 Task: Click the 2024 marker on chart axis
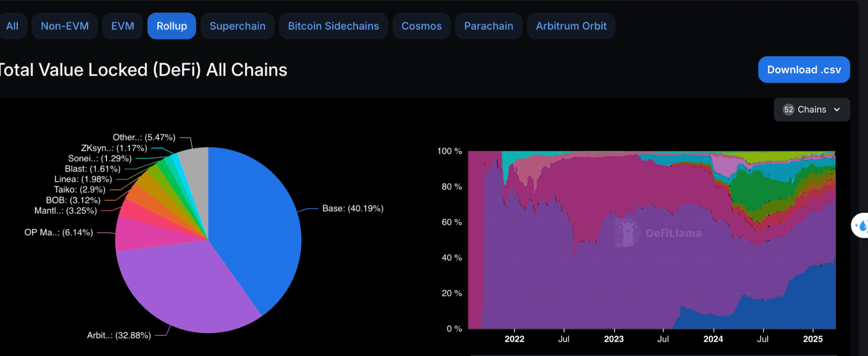[713, 339]
